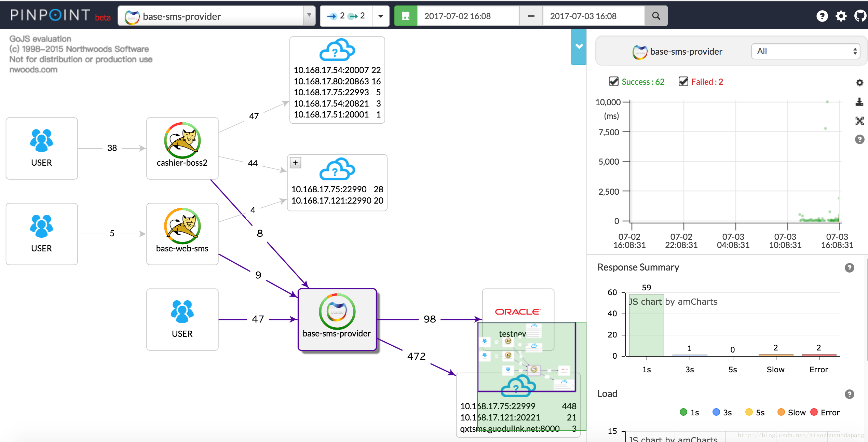This screenshot has width=868, height=442.
Task: Click address 10.168.17.51:20001 row
Action: [x=337, y=114]
